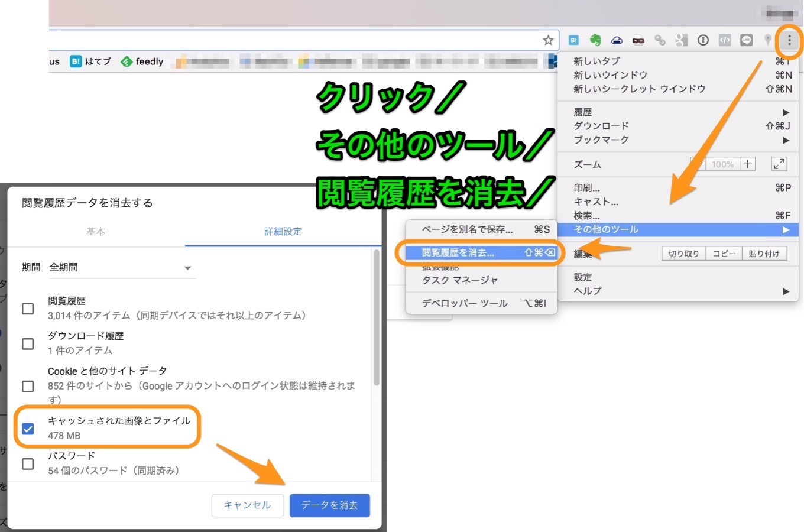Open the 期間 全期間 dropdown

(121, 267)
